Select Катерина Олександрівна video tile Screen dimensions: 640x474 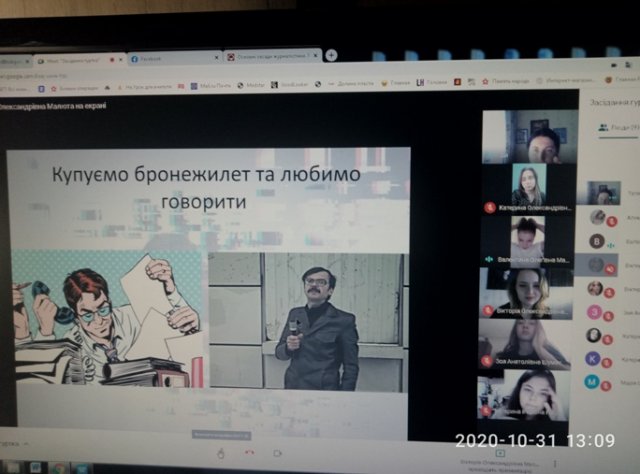click(x=529, y=189)
